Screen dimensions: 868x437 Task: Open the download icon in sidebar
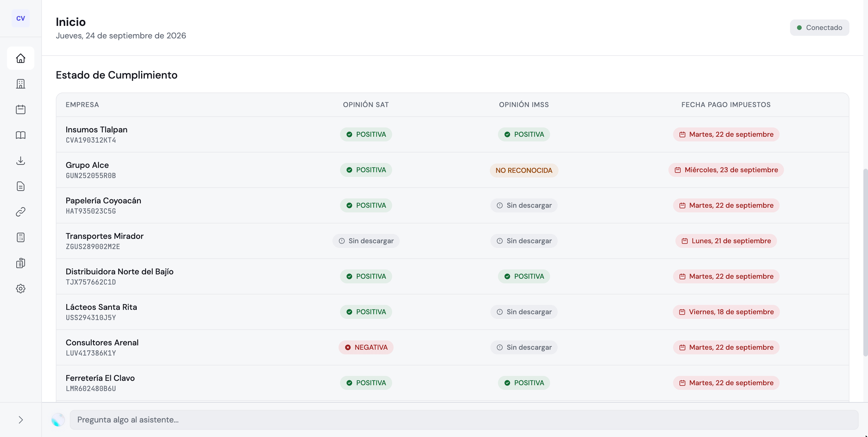[x=21, y=161]
